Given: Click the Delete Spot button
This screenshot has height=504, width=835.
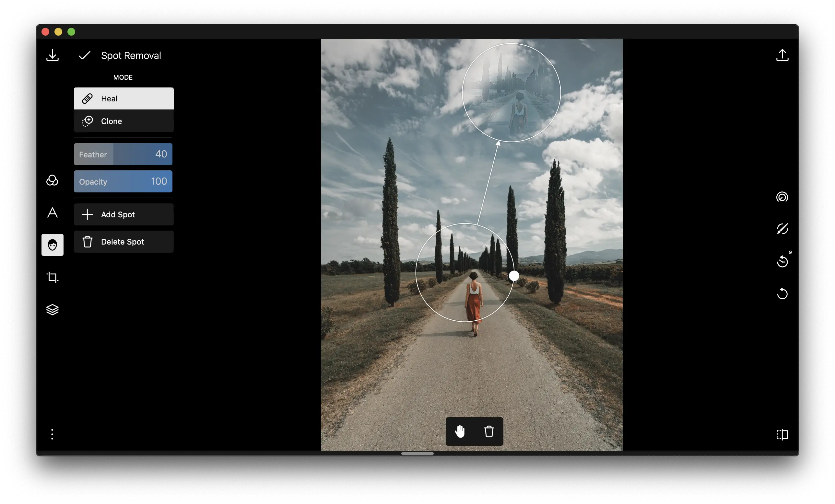Looking at the screenshot, I should (124, 242).
